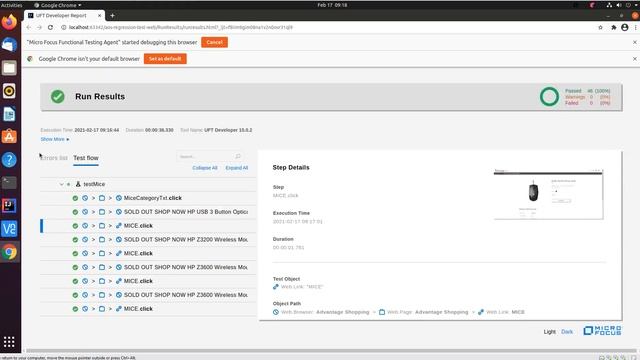Bookmark this page with the star icon
The image size is (640, 360).
[600, 27]
